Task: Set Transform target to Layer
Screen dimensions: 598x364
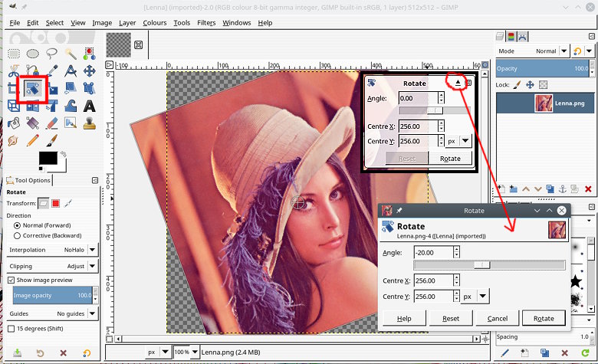Action: (x=43, y=203)
